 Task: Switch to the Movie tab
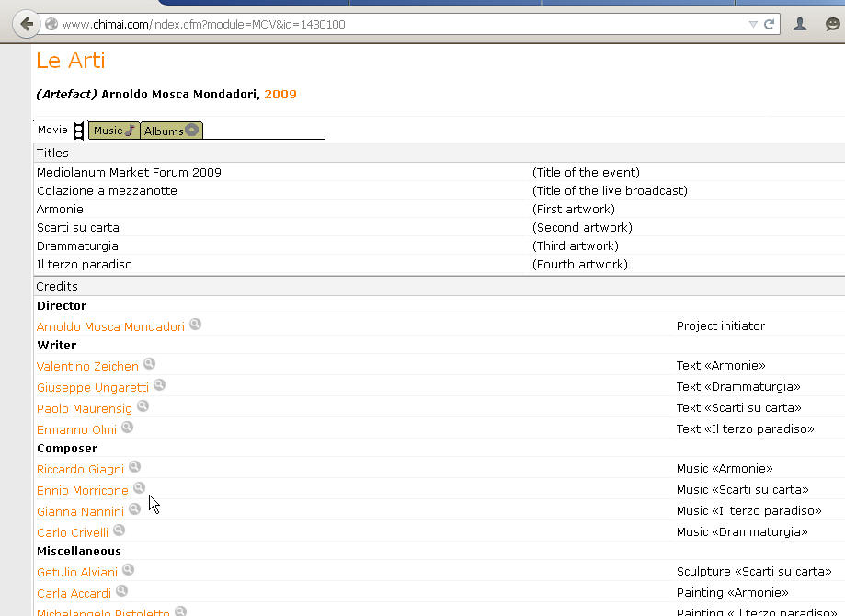tap(61, 130)
